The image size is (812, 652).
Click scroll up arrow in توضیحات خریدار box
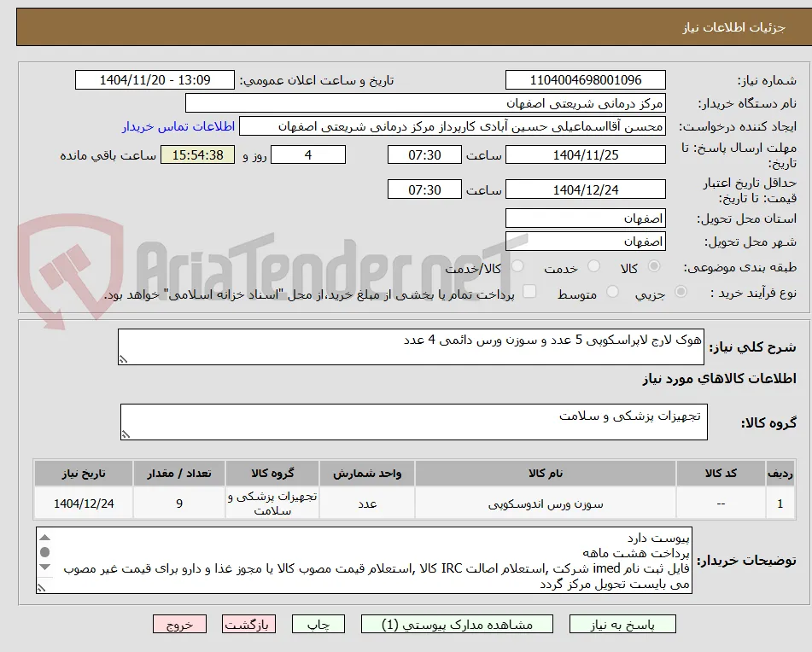[x=45, y=538]
